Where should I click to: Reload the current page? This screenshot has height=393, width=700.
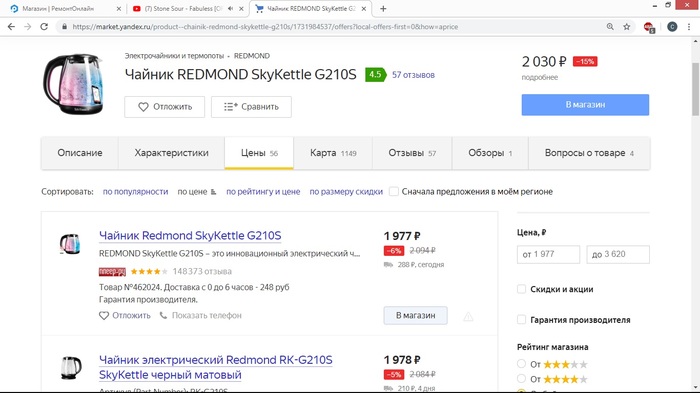tap(44, 27)
